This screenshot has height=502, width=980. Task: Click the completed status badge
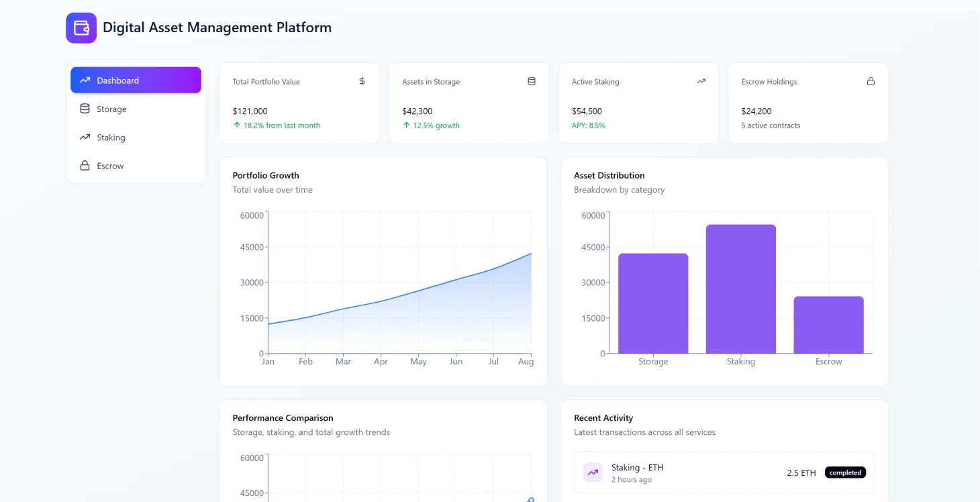tap(845, 472)
